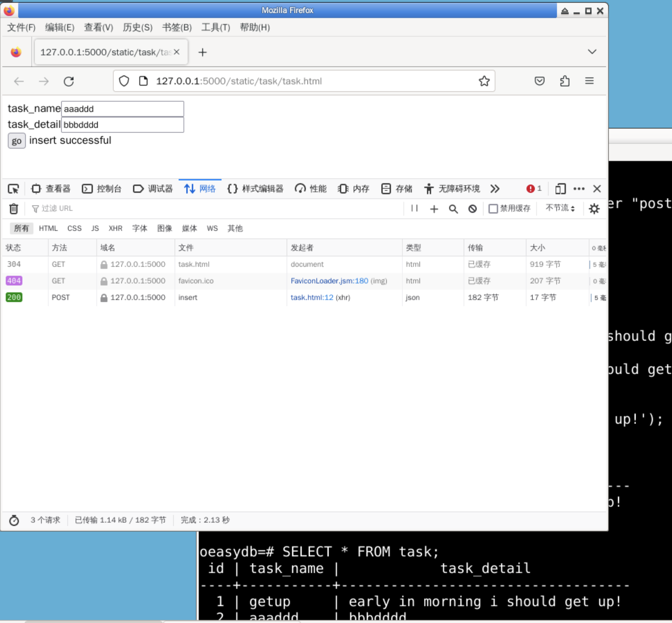Go back with the back arrow
The width and height of the screenshot is (672, 623).
(19, 82)
